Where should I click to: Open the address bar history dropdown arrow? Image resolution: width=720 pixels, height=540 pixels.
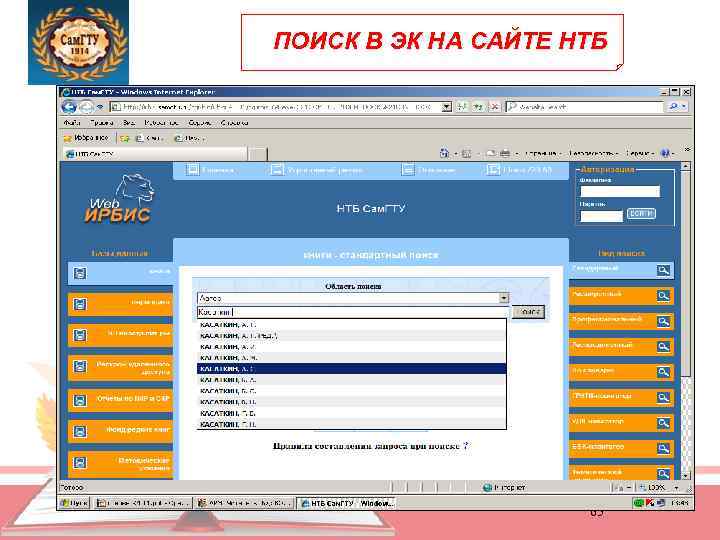[446, 107]
